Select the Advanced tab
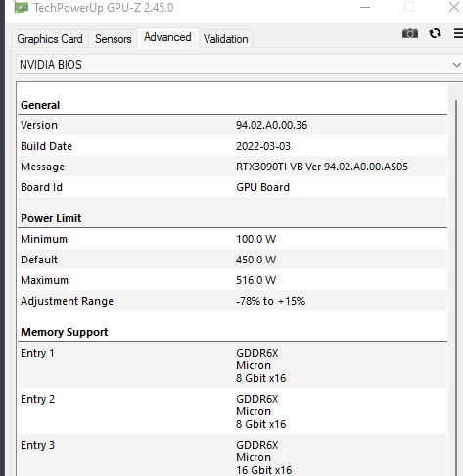 (x=167, y=37)
